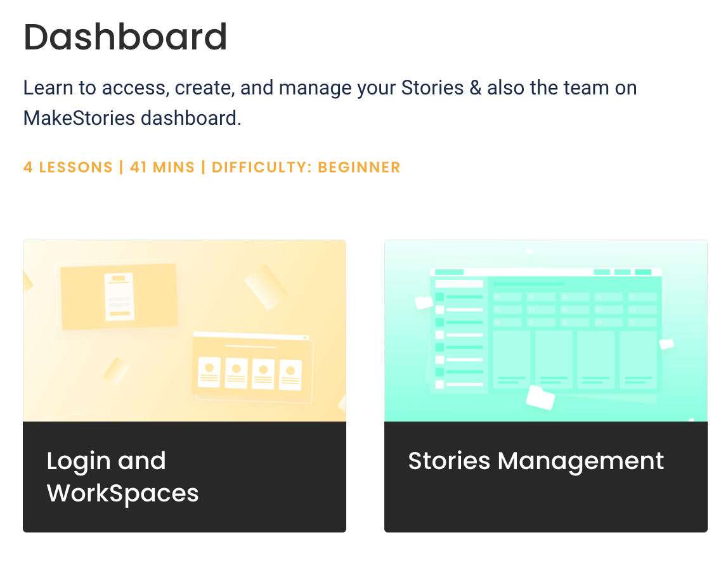Open the Stories Management lesson card
The width and height of the screenshot is (728, 587).
[545, 385]
